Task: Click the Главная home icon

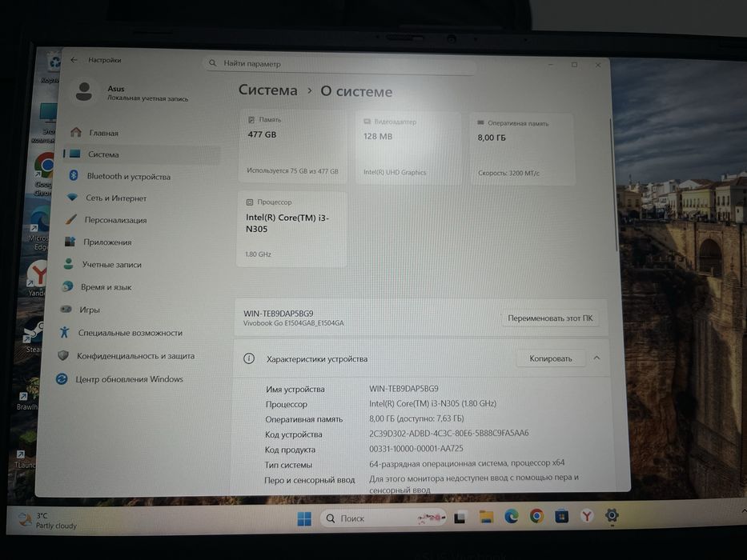Action: pyautogui.click(x=76, y=132)
